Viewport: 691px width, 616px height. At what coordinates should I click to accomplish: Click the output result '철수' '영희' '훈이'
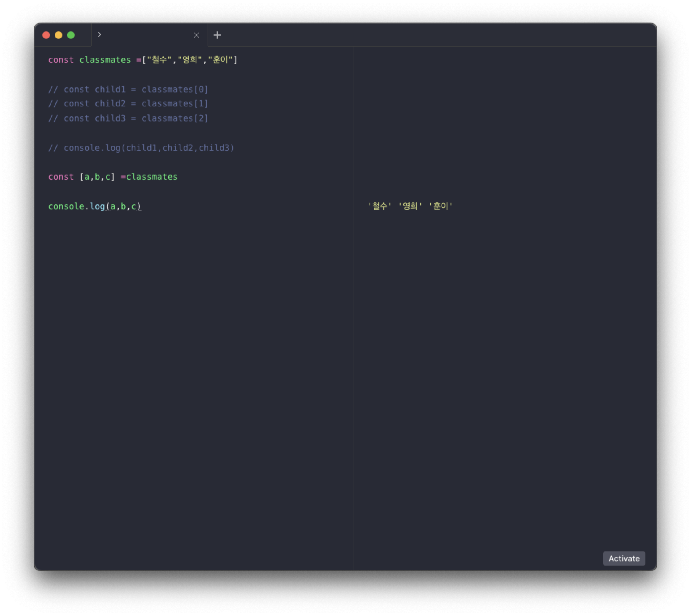(x=410, y=206)
